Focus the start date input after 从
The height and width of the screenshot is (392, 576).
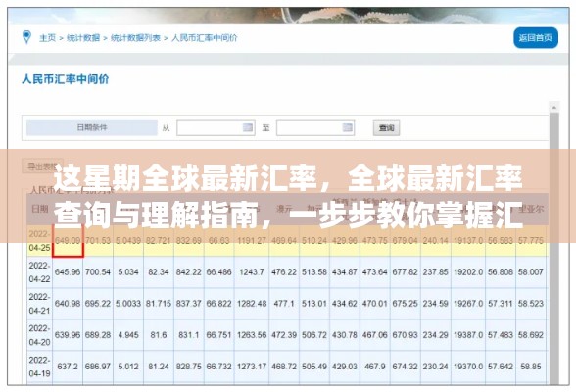click(216, 127)
